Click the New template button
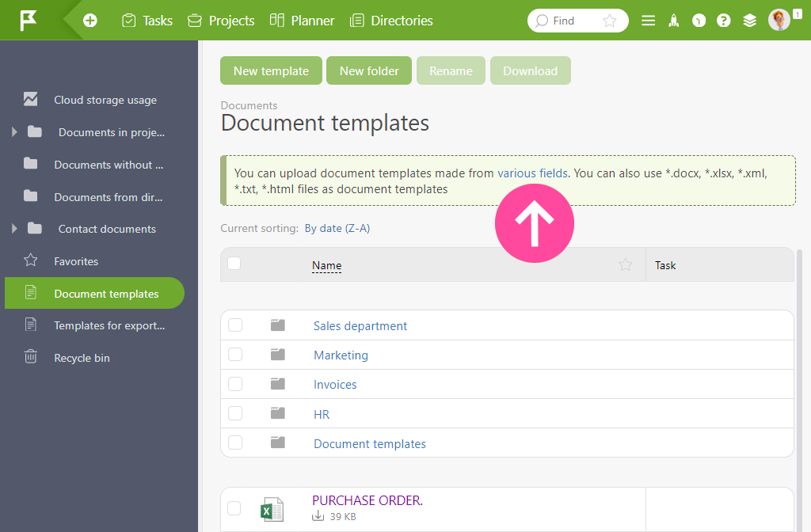 point(271,70)
